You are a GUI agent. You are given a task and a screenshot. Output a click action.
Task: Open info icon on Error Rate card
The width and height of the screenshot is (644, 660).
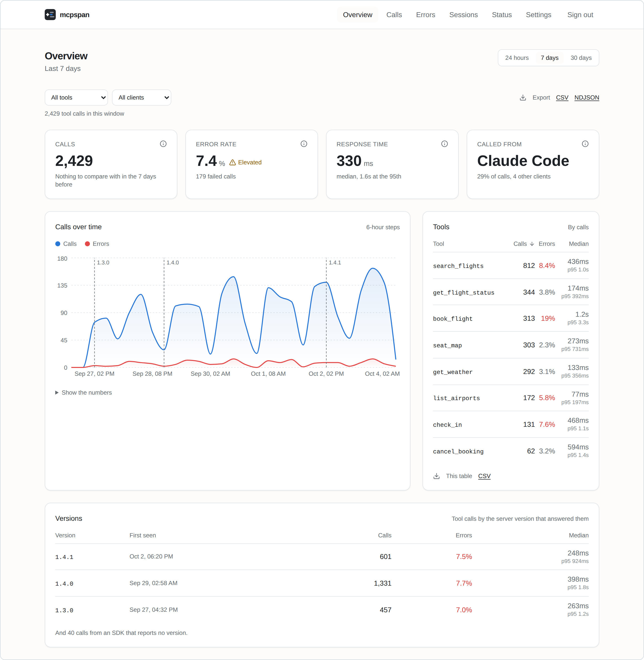(304, 144)
